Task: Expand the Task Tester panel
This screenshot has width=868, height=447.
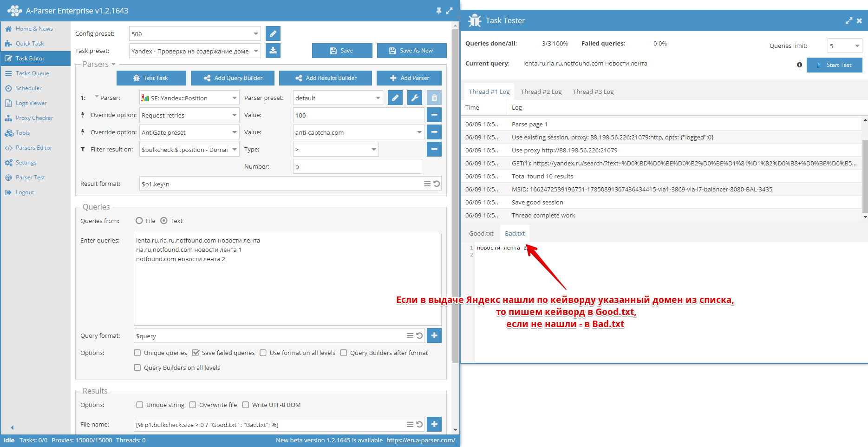Action: click(849, 20)
